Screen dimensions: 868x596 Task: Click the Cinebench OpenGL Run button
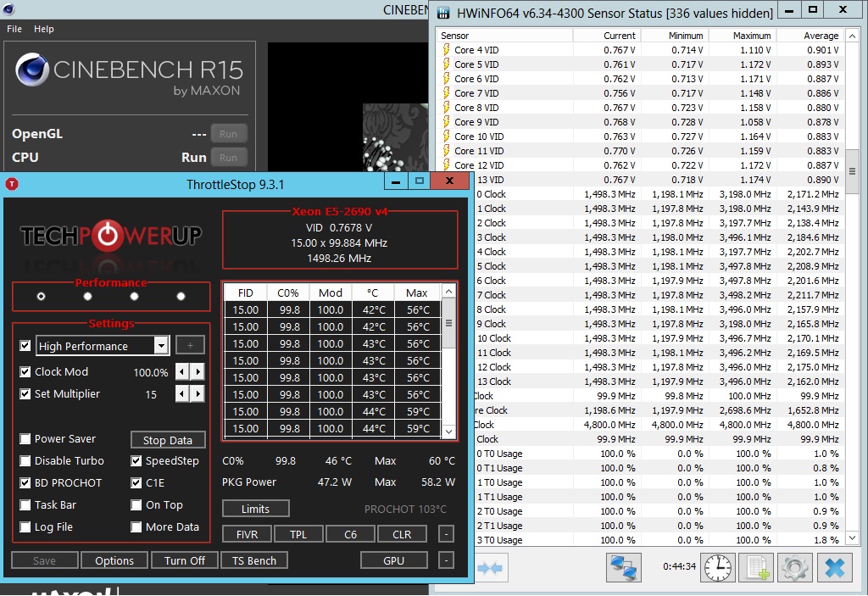[x=228, y=133]
